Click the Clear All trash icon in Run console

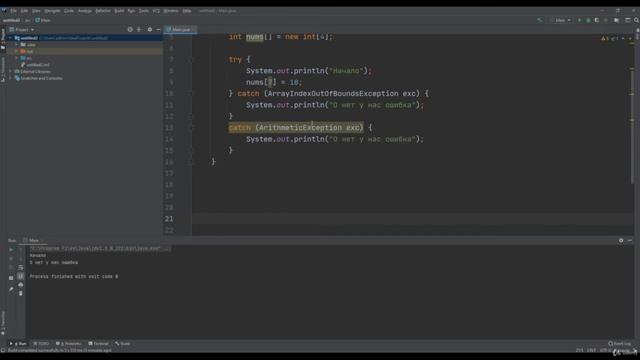coord(21,293)
